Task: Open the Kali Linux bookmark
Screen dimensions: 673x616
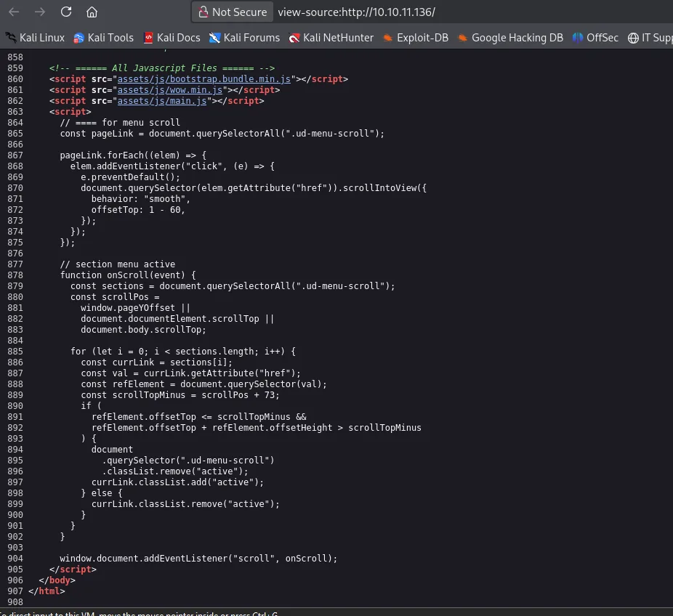Action: [35, 38]
